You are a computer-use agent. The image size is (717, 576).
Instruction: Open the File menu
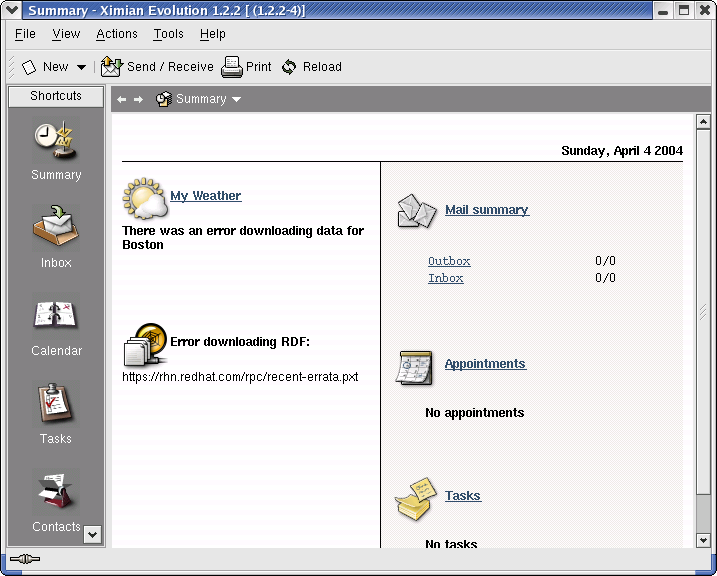25,34
